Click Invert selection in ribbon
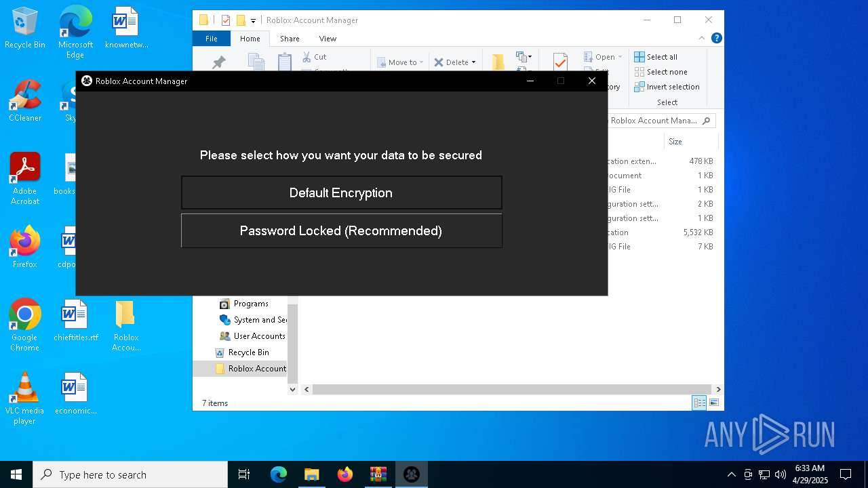The image size is (868, 488). (667, 87)
